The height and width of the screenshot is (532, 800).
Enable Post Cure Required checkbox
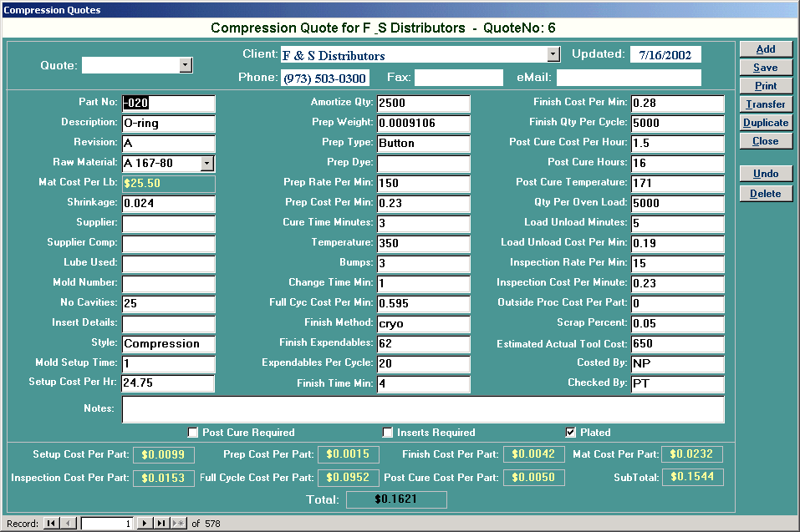pyautogui.click(x=193, y=433)
